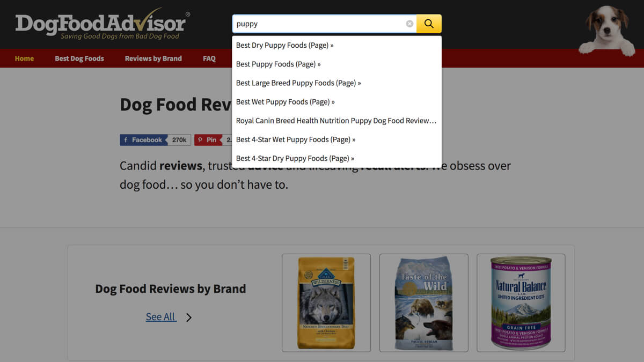644x362 pixels.
Task: Open the Blue Wilderness dog food thumbnail
Action: click(326, 303)
